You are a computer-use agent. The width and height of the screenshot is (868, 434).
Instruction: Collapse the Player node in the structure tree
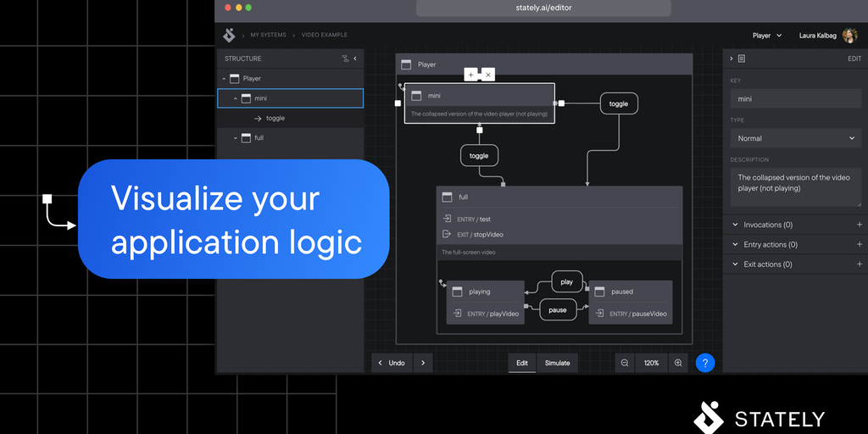pyautogui.click(x=225, y=79)
